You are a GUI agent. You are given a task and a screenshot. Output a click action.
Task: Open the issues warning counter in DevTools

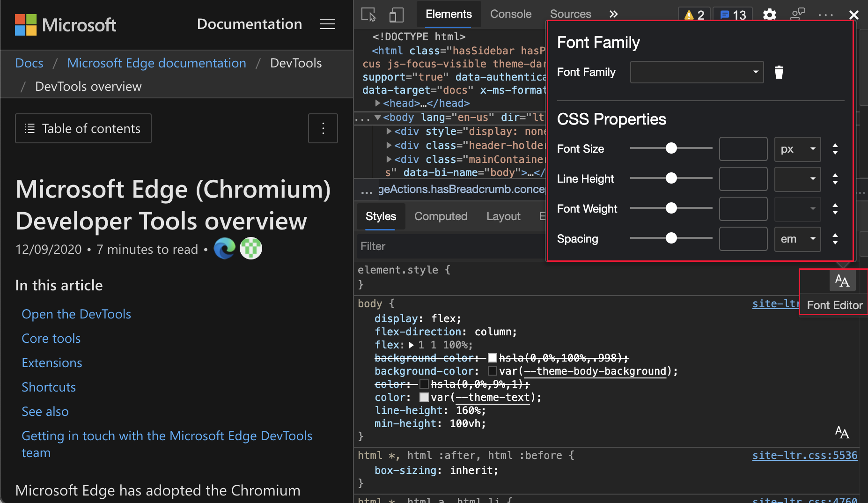[693, 14]
